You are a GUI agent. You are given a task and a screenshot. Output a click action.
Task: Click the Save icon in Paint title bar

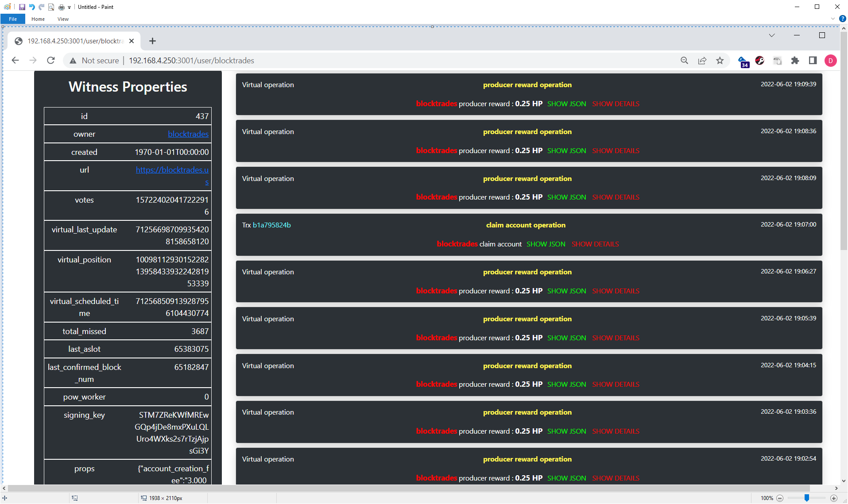coord(22,7)
